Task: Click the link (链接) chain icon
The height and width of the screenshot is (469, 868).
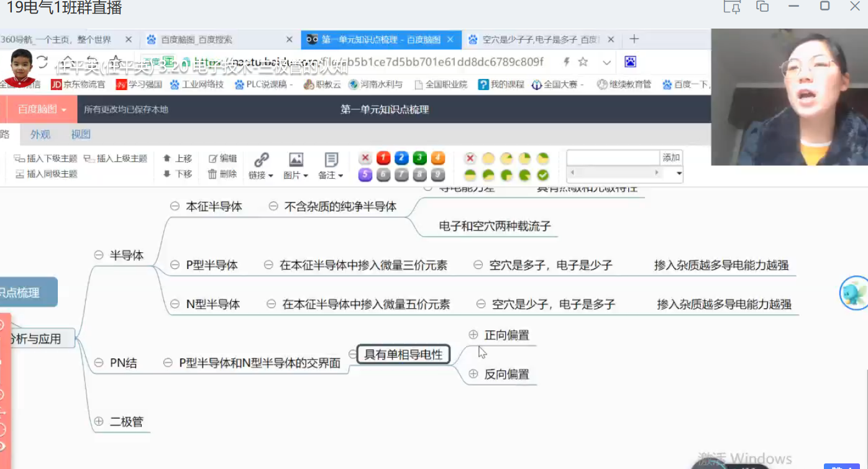Action: click(x=261, y=160)
